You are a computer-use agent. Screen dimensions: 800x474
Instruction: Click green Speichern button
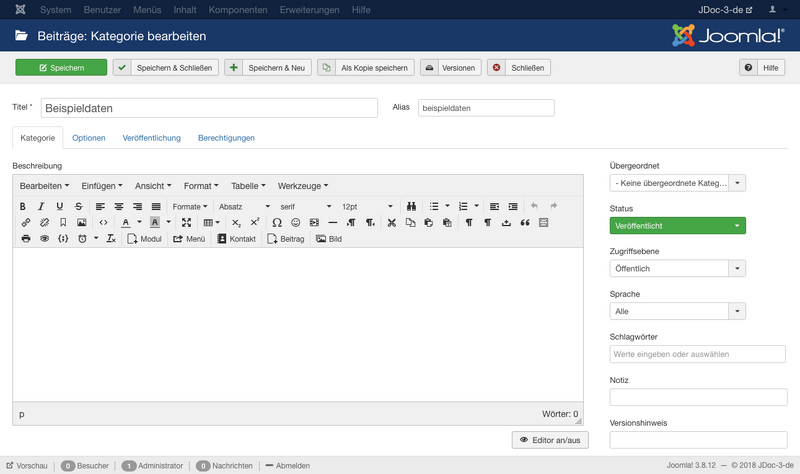[61, 67]
